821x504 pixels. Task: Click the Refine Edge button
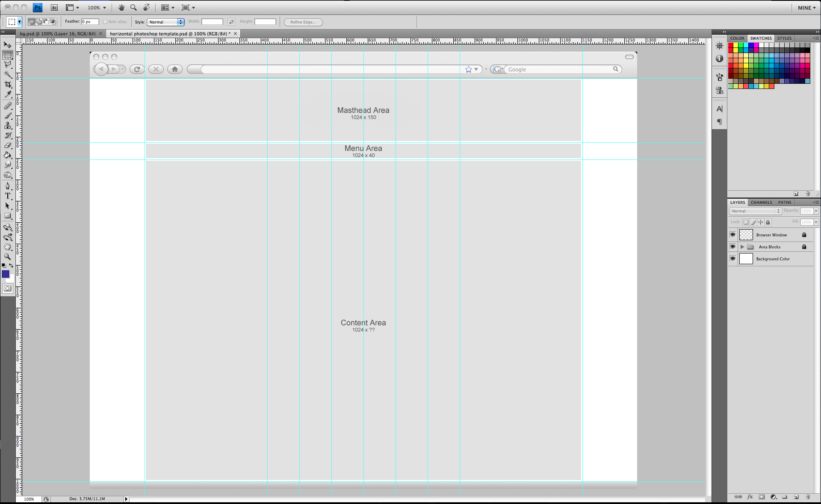pyautogui.click(x=303, y=22)
